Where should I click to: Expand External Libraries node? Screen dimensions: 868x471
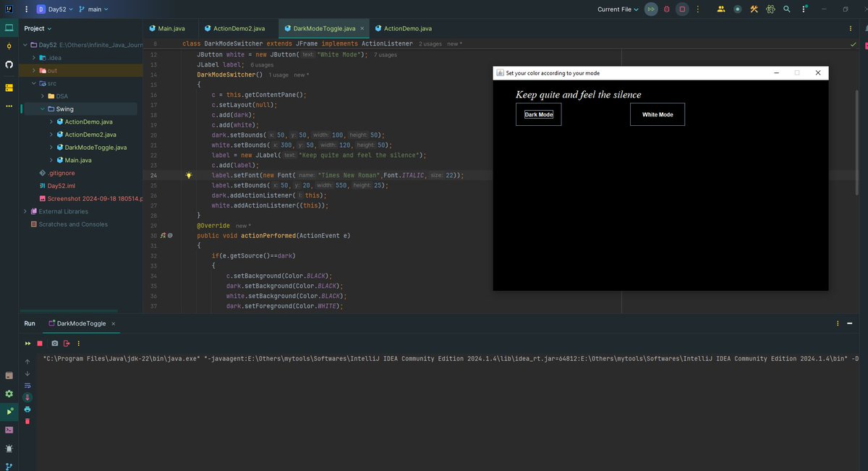[25, 211]
